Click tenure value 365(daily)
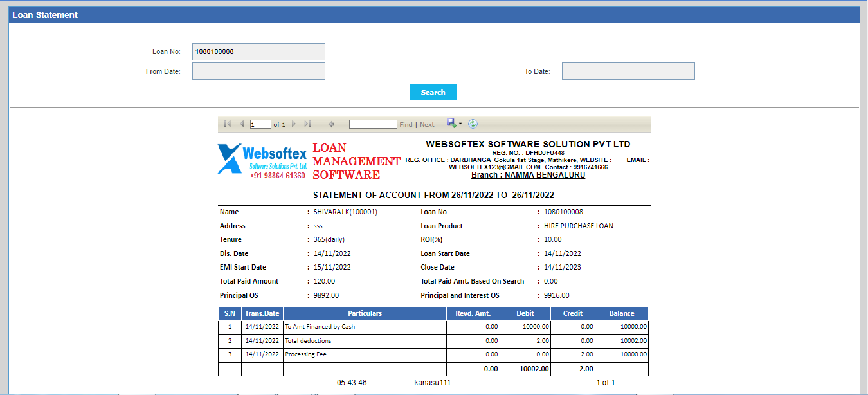The width and height of the screenshot is (868, 395). point(329,239)
